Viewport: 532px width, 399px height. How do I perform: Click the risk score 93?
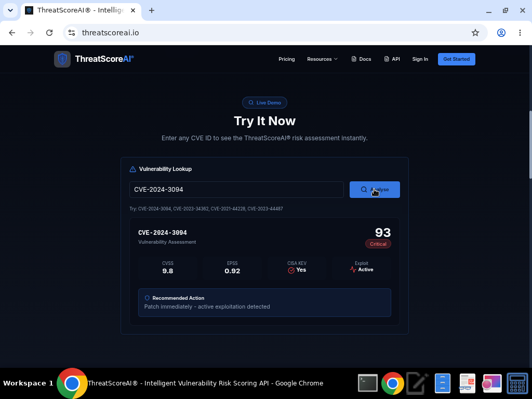click(383, 232)
